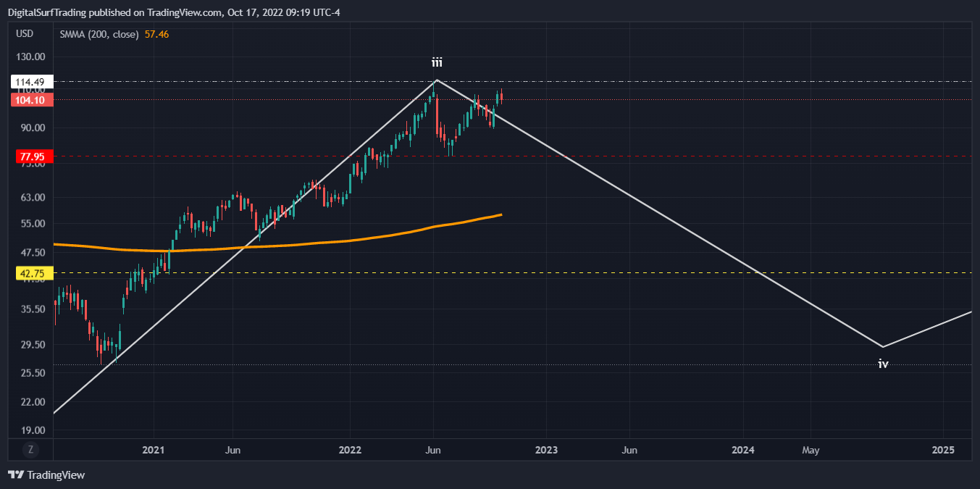The image size is (980, 489).
Task: Click the 29.50 price axis value
Action: click(33, 345)
